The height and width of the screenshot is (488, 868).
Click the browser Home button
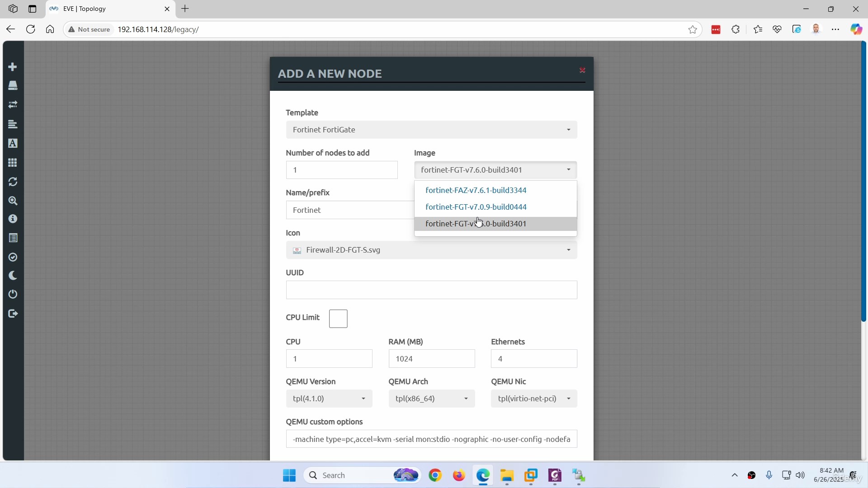pos(50,29)
